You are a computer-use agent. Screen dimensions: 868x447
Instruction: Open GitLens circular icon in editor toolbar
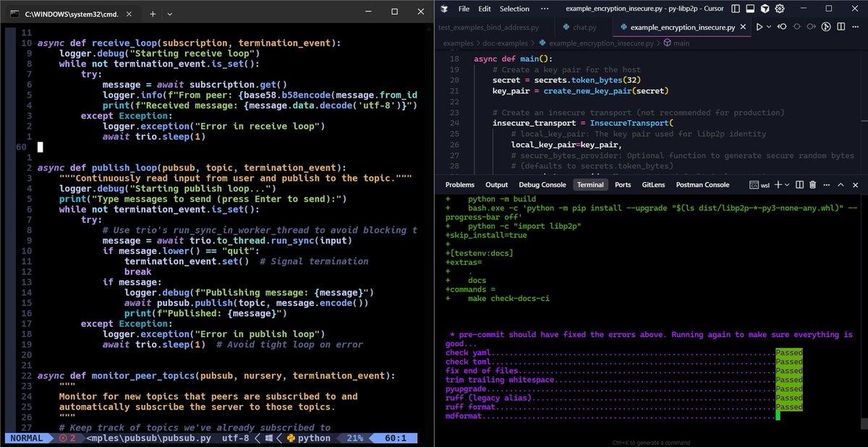[x=827, y=27]
